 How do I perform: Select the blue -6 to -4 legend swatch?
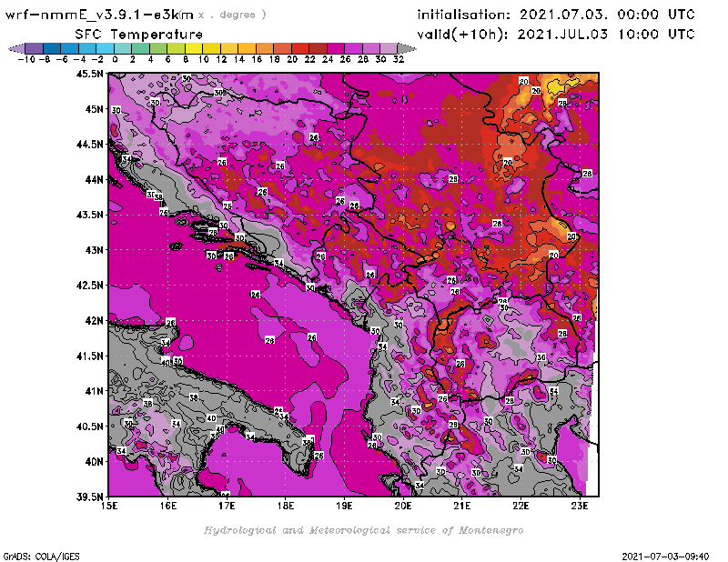[70, 48]
